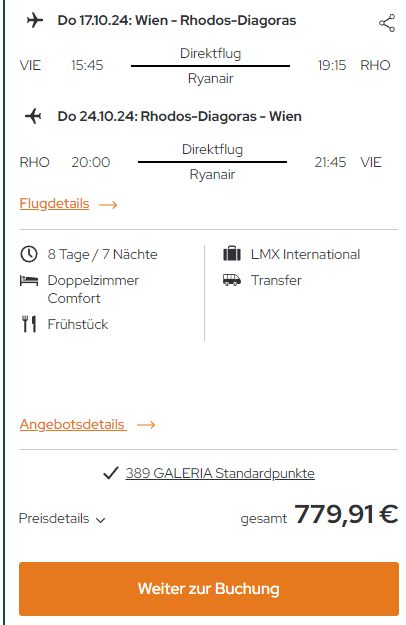Click the suitcase icon by LMX International

point(232,254)
